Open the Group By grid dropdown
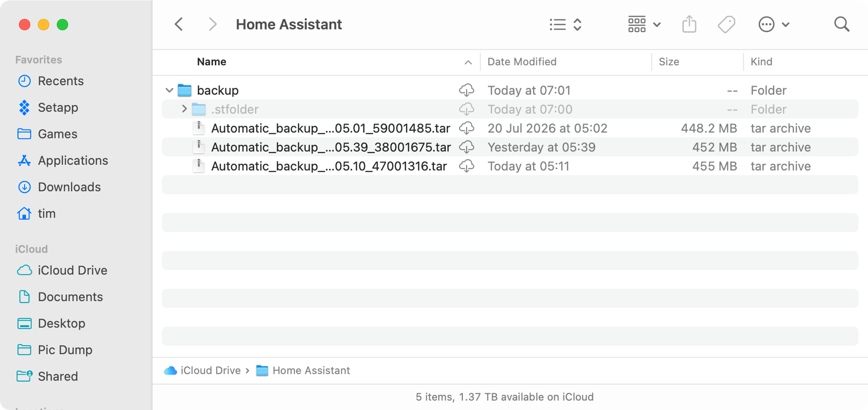Viewport: 868px width, 410px height. click(644, 24)
